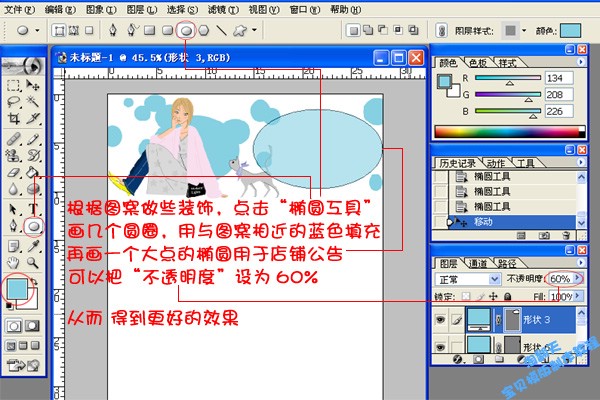Open the 文件(F) menu

[19, 10]
